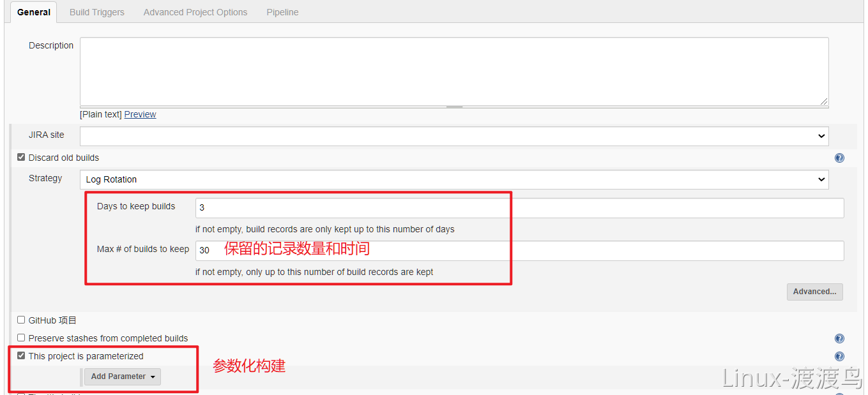Click the JIRA site label
The image size is (868, 395).
pos(47,135)
